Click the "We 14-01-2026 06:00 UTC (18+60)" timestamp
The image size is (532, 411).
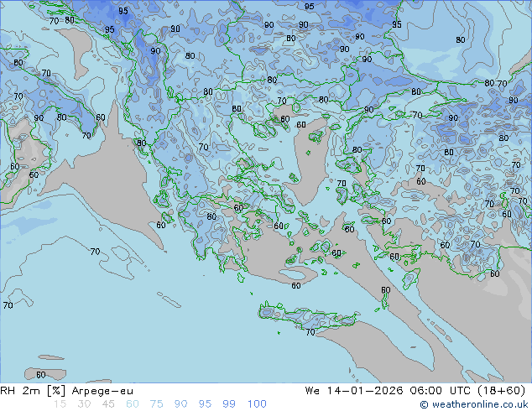coord(415,391)
